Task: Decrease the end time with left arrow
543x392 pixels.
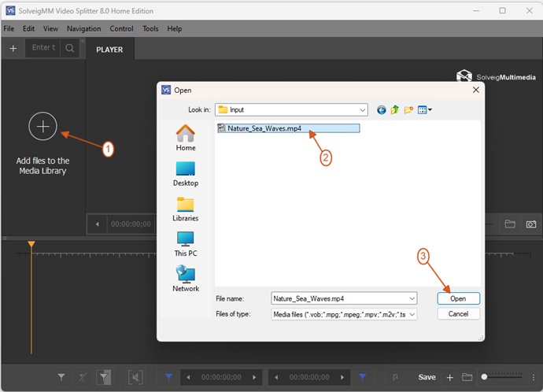Action: (x=276, y=378)
